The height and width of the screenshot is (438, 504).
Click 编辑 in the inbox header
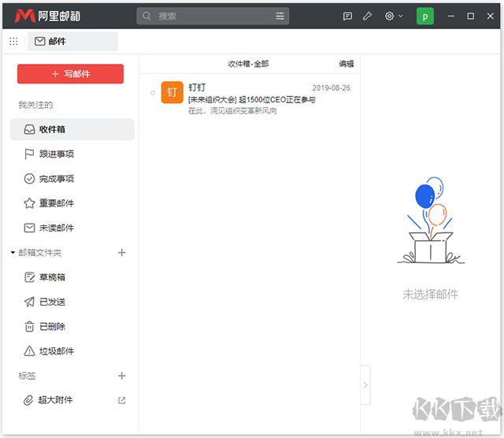click(x=346, y=64)
